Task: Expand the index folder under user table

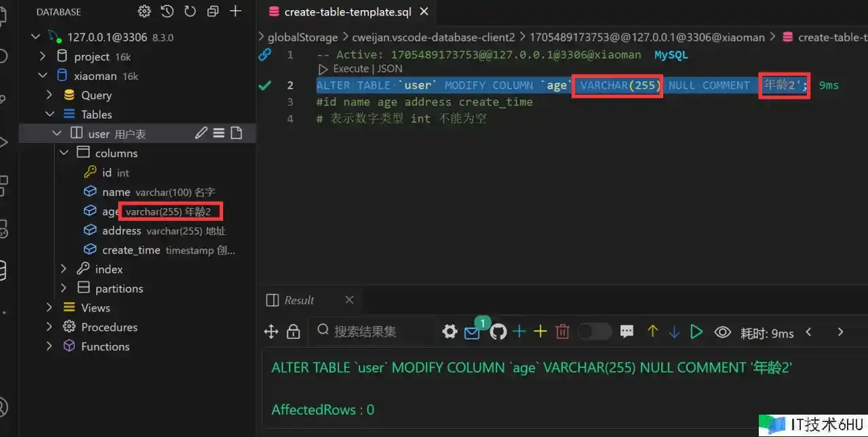Action: [x=64, y=269]
